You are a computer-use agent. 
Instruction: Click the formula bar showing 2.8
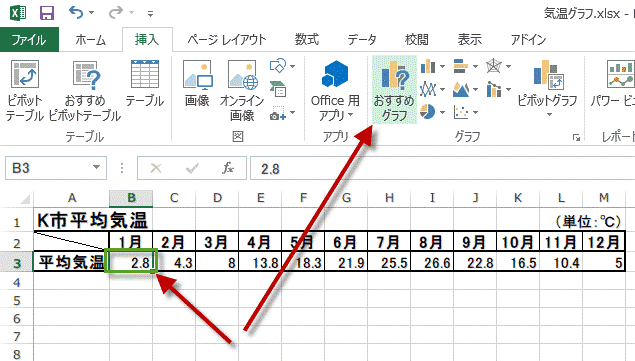tap(442, 168)
